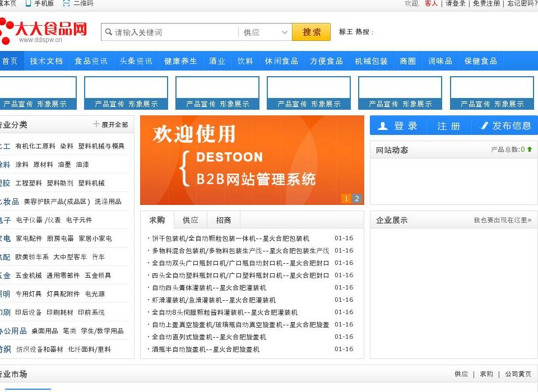Image resolution: width=538 pixels, height=392 pixels.
Task: Click 忘记密码 link in the top bar
Action: (522, 3)
